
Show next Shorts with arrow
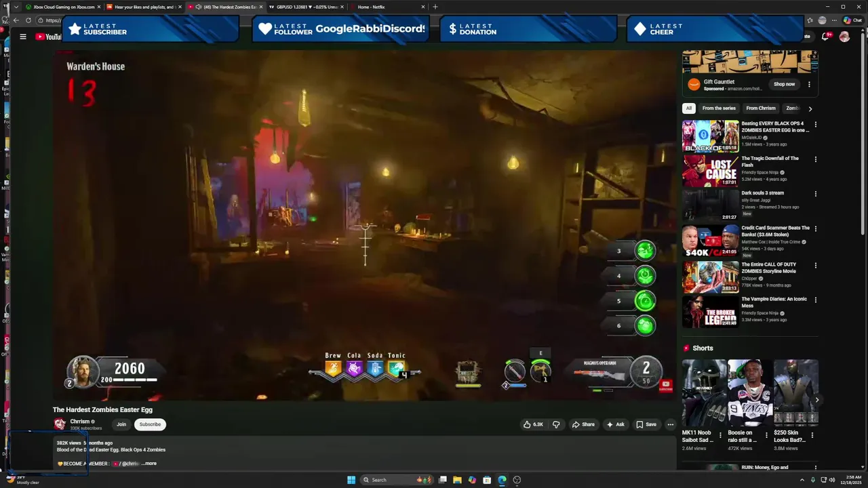[x=816, y=400]
